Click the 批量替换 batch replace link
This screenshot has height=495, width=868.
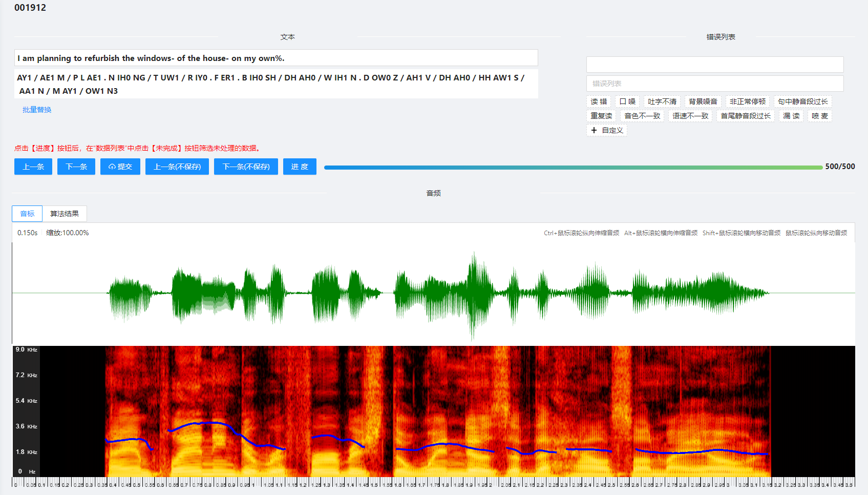click(x=37, y=110)
